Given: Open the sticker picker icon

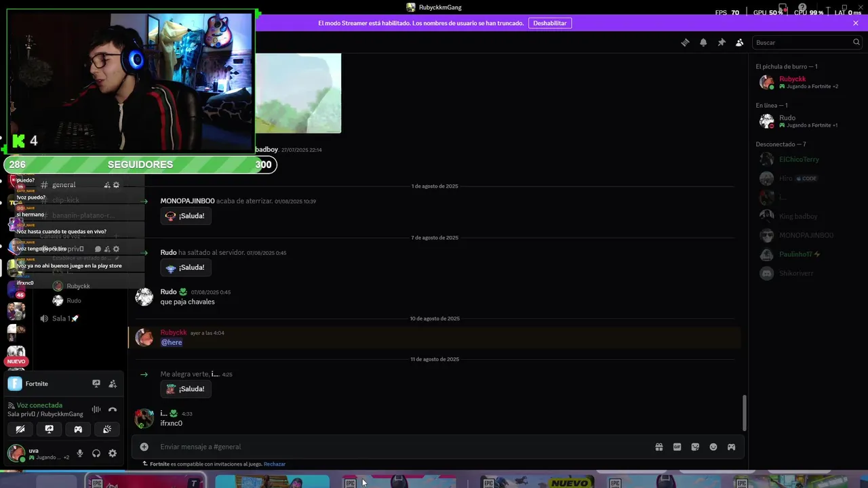Looking at the screenshot, I should [x=695, y=447].
